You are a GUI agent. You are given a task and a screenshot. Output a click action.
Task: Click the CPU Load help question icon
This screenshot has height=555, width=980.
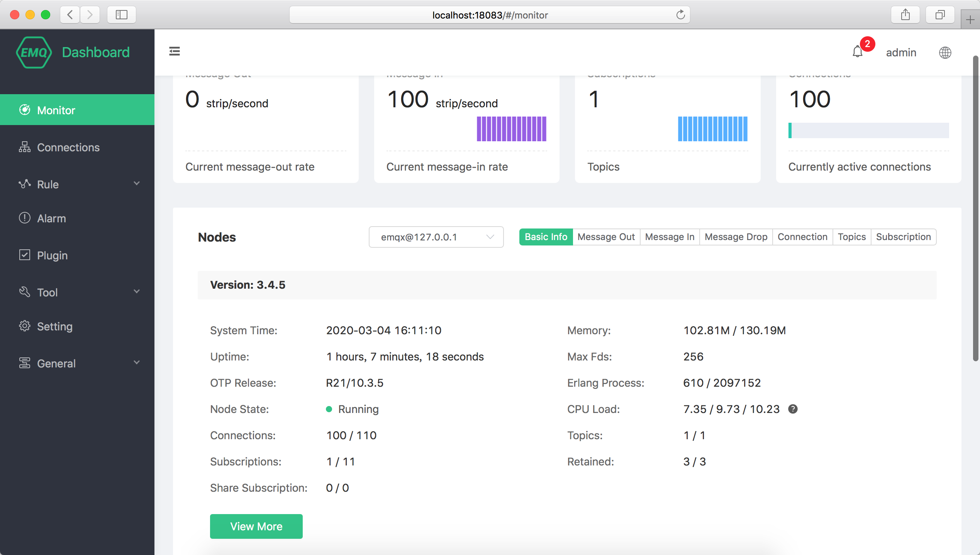click(793, 409)
